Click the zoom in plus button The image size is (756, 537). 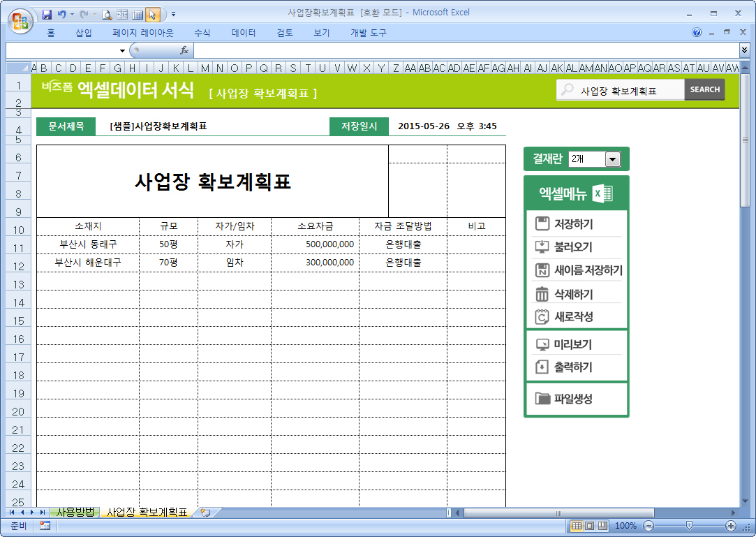click(x=731, y=525)
